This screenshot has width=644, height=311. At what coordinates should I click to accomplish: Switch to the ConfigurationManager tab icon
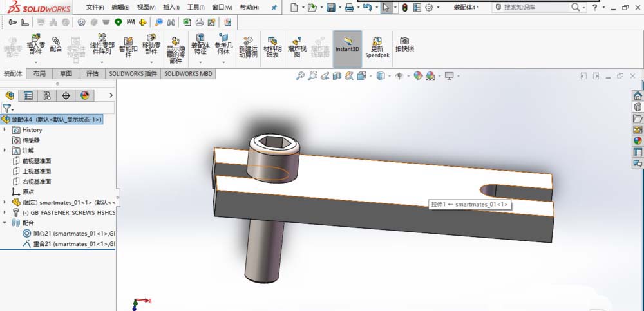tap(47, 96)
